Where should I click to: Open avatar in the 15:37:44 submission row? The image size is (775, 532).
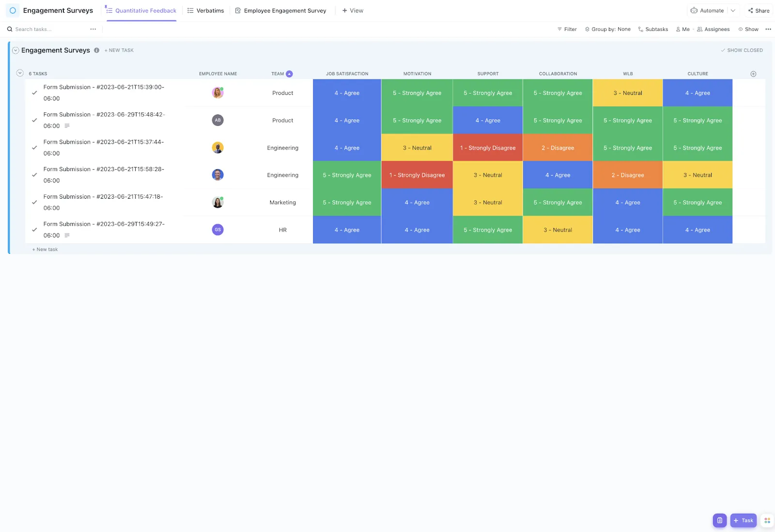217,148
